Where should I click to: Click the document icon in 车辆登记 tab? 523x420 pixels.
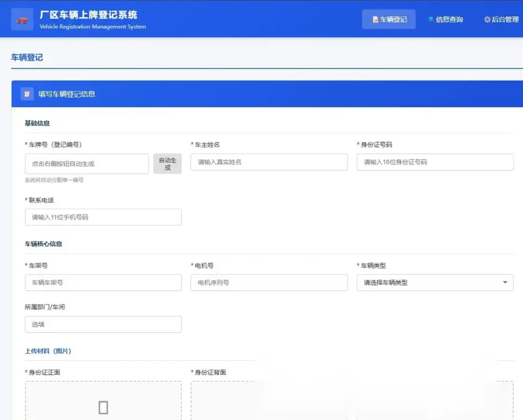(376, 20)
